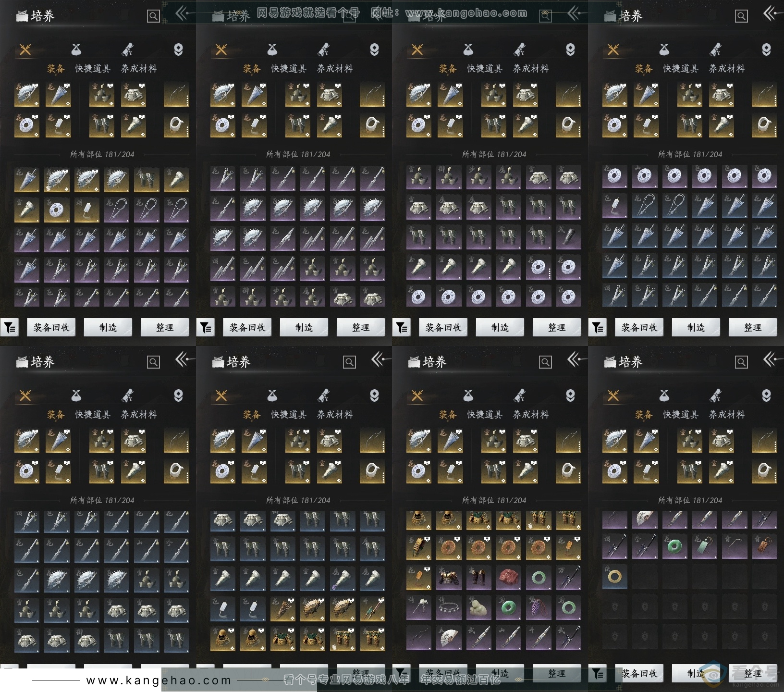The width and height of the screenshot is (784, 692).
Task: Open 养成材料 tab in bottom-right panel
Action: 727,415
